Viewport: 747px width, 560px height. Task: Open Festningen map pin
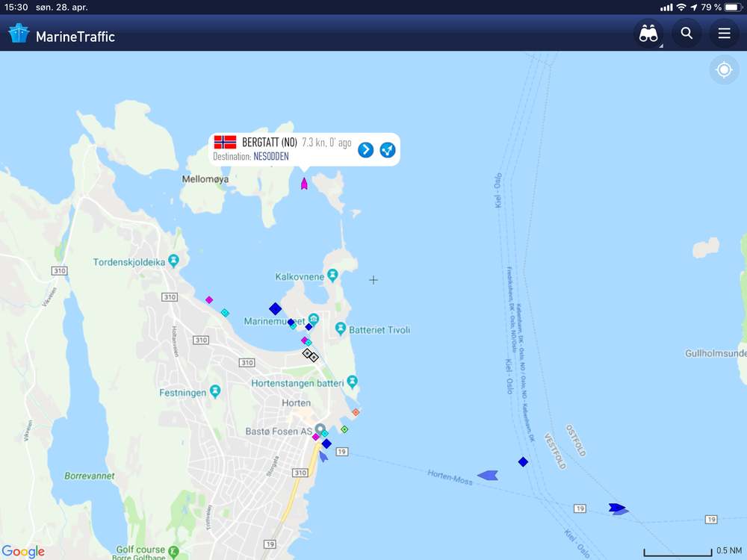coord(215,391)
